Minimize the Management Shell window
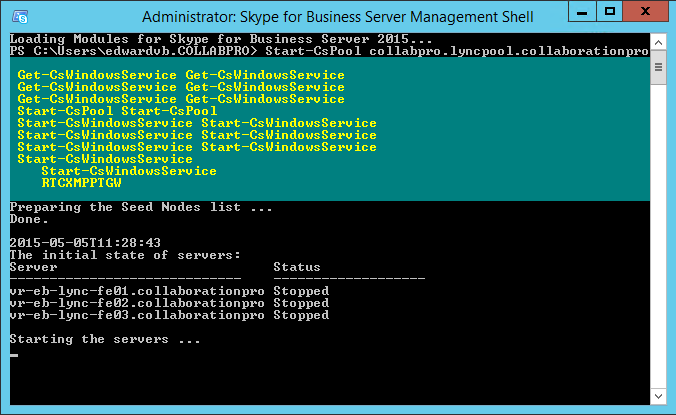 (582, 12)
